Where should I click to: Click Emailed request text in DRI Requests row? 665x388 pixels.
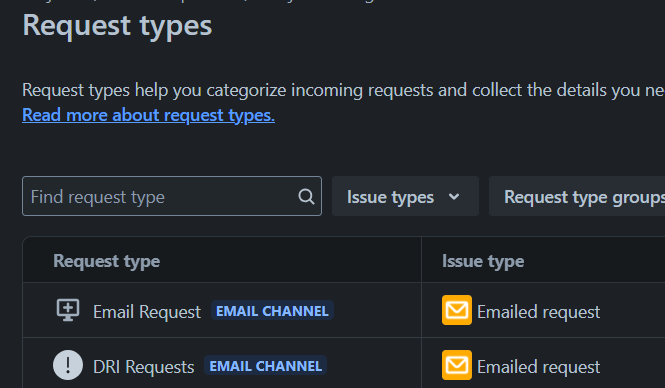point(539,367)
